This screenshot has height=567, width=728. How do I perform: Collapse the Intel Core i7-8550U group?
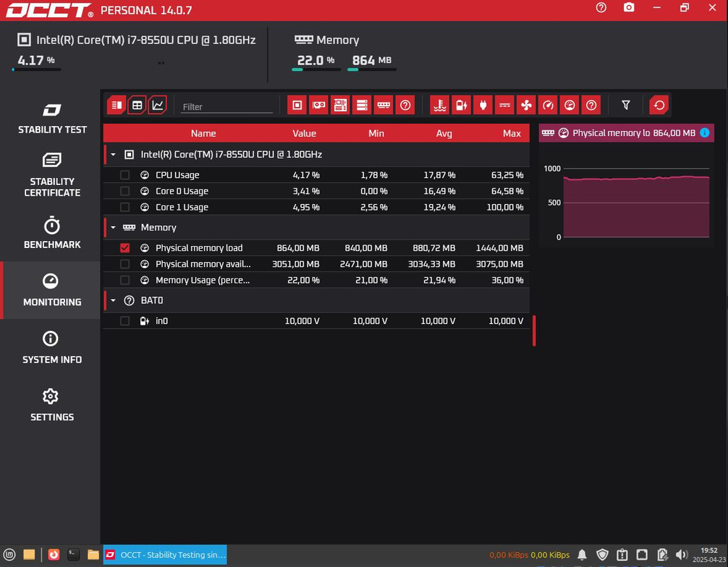113,155
